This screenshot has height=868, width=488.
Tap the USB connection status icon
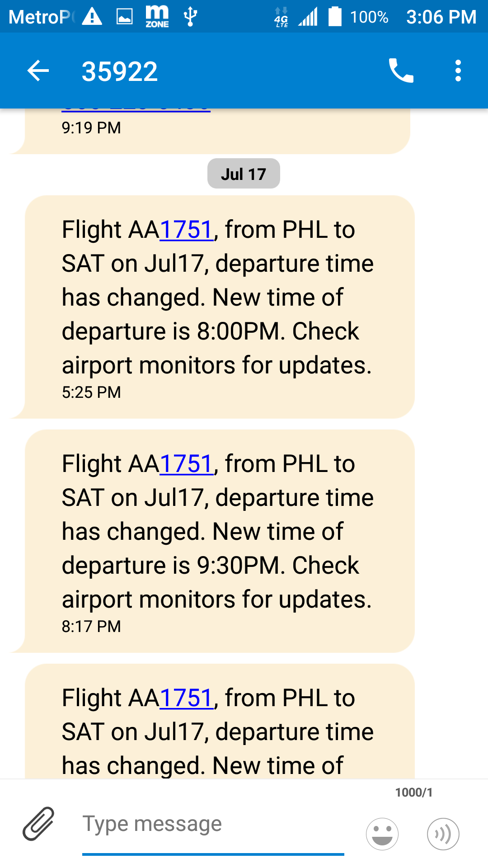coord(190,17)
